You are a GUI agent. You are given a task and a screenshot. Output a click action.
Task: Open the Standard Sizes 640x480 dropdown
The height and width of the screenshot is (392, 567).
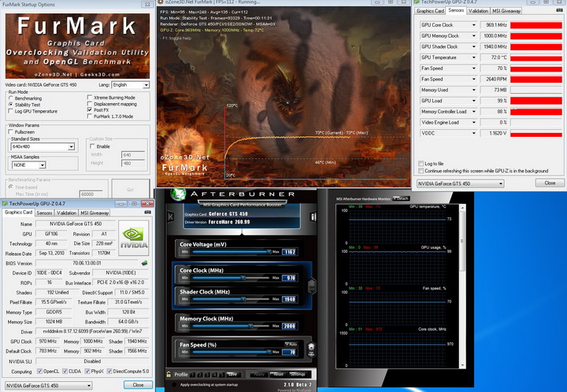pos(43,146)
